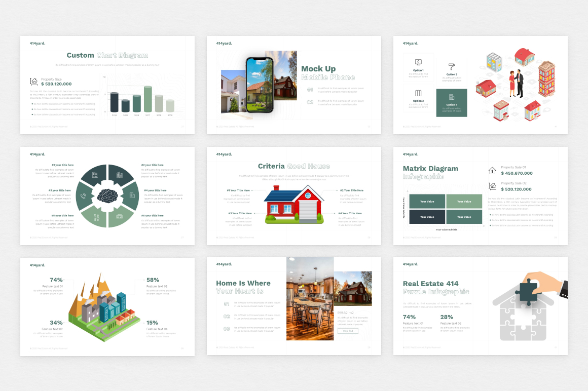Click the phone icon in the circular diagram
Screen dimensions: 588x391
click(x=84, y=195)
